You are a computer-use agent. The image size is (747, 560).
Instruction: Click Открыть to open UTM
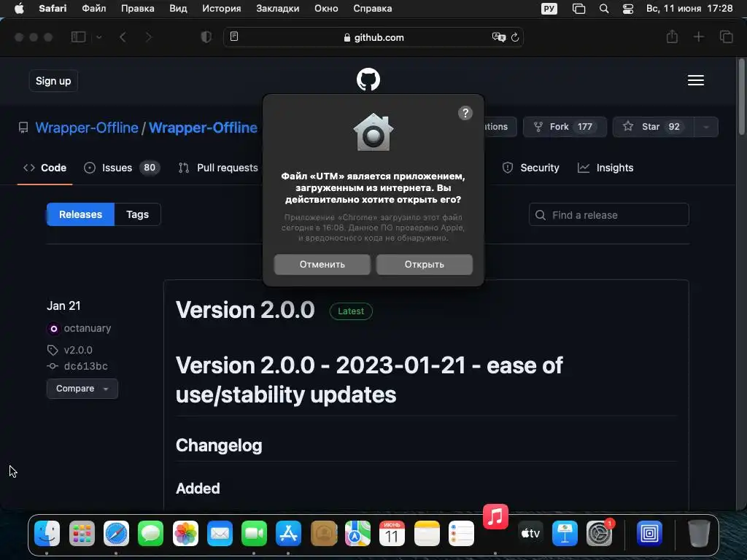[x=425, y=264]
